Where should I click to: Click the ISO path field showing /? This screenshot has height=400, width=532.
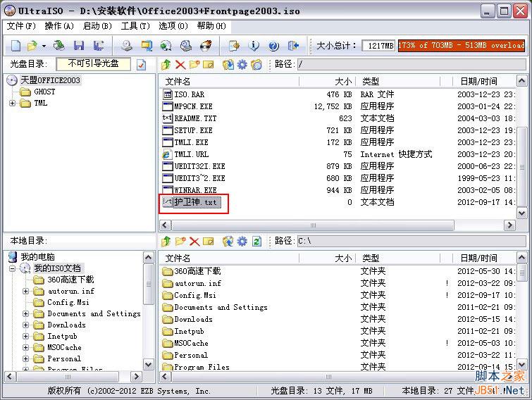click(x=412, y=64)
